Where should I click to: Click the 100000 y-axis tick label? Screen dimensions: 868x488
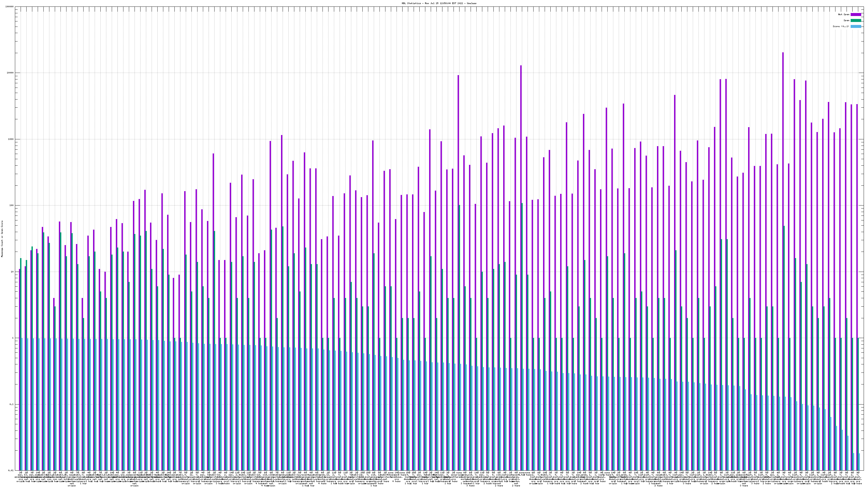point(10,7)
